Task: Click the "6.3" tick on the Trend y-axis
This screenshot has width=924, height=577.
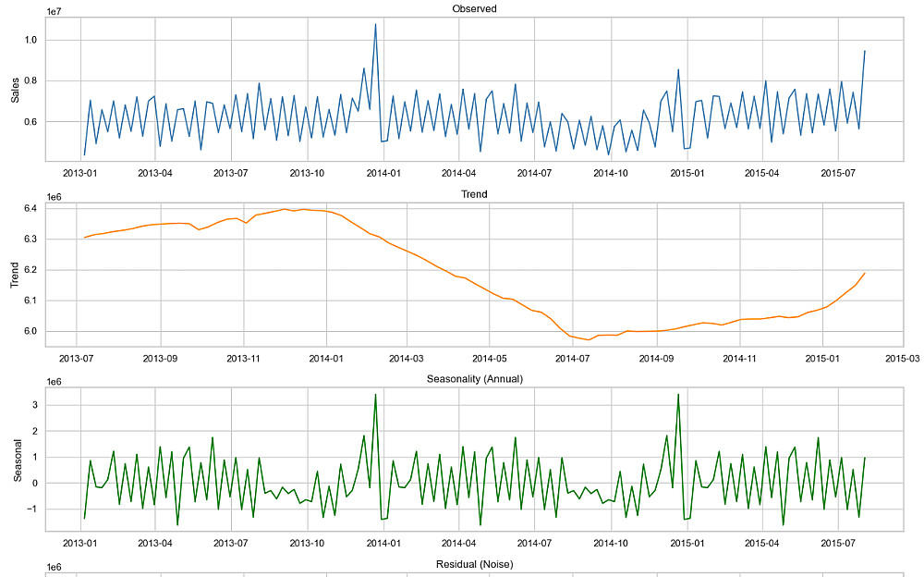Action: (30, 239)
